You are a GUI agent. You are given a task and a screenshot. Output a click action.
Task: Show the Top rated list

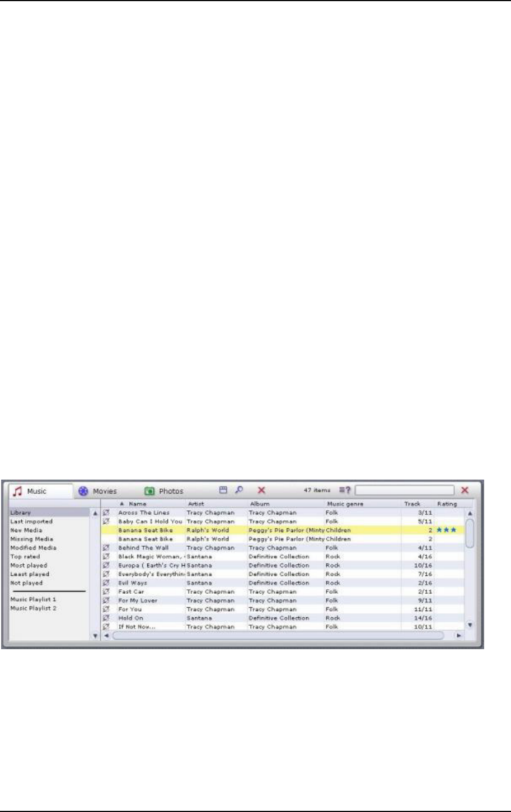pos(25,557)
